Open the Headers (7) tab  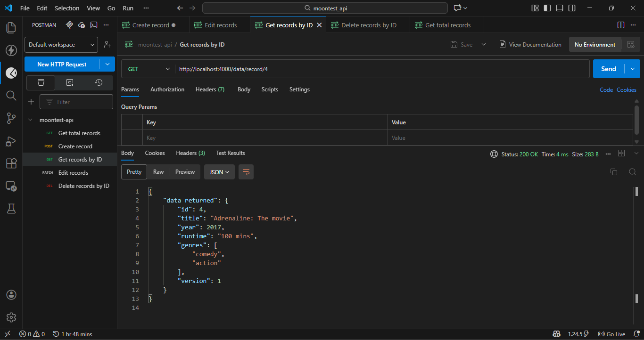tap(210, 89)
